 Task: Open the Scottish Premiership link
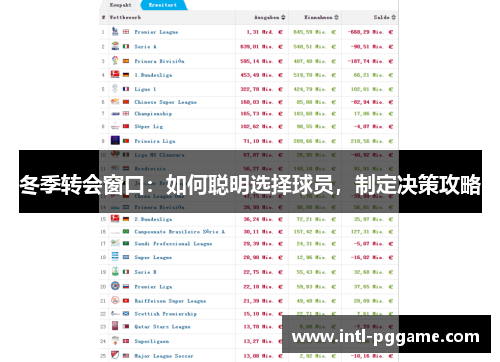coord(165,314)
